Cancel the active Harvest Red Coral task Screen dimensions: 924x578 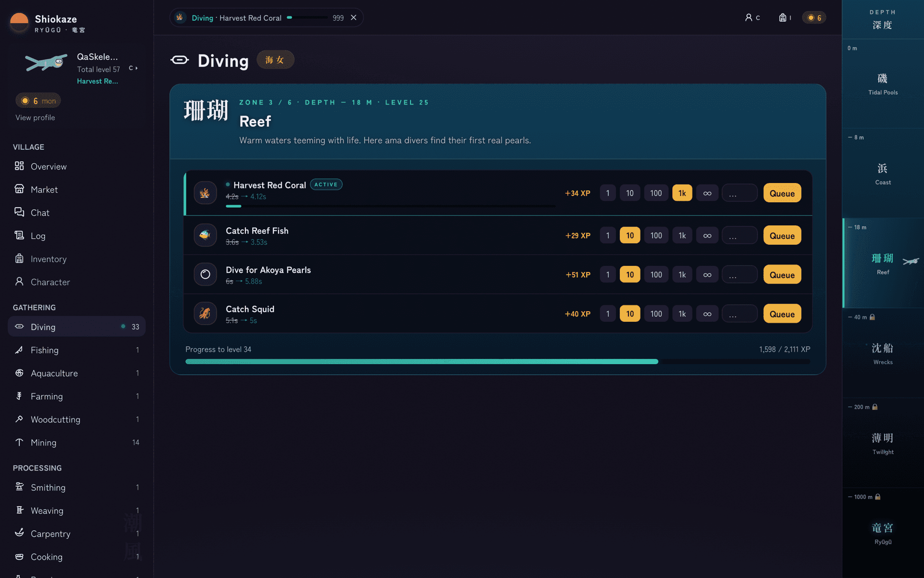[354, 17]
